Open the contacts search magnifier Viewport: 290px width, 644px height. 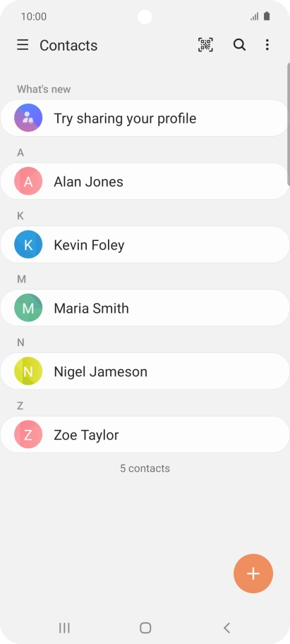tap(239, 45)
